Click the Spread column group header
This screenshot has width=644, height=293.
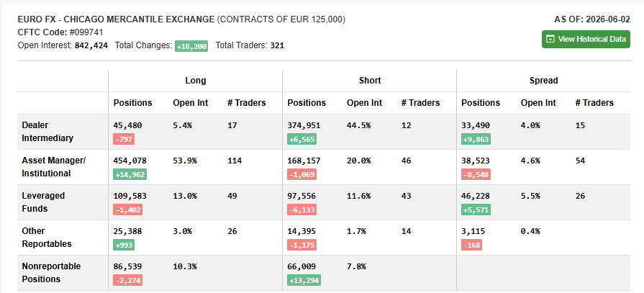(543, 81)
